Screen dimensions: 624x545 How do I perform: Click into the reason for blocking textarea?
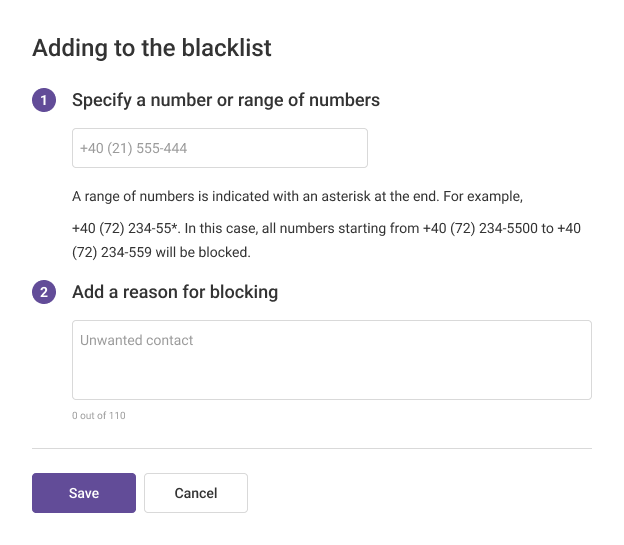(331, 359)
